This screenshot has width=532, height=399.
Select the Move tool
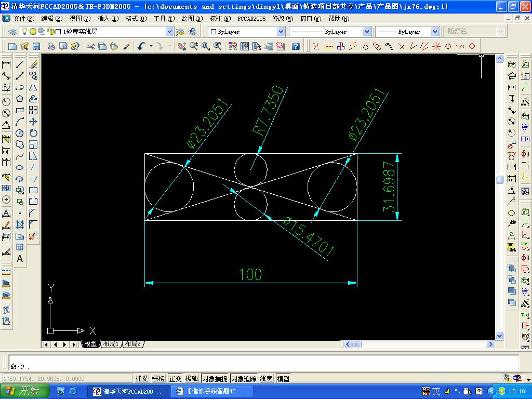[33, 122]
